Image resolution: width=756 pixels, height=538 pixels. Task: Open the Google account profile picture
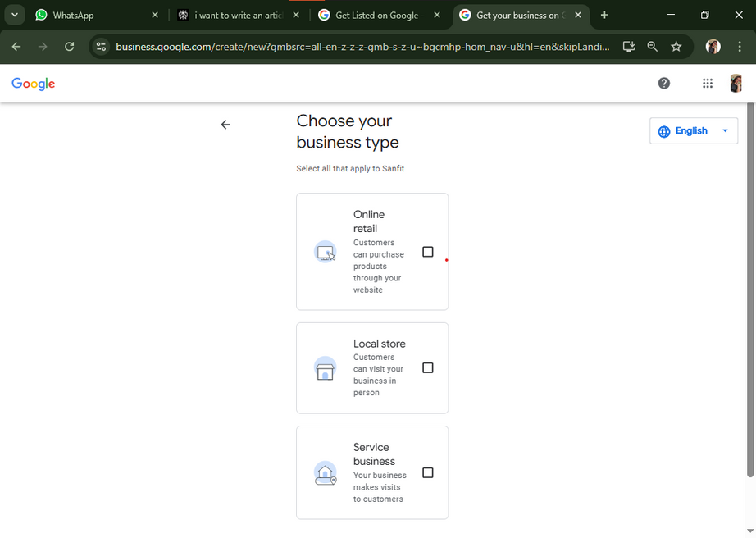736,83
